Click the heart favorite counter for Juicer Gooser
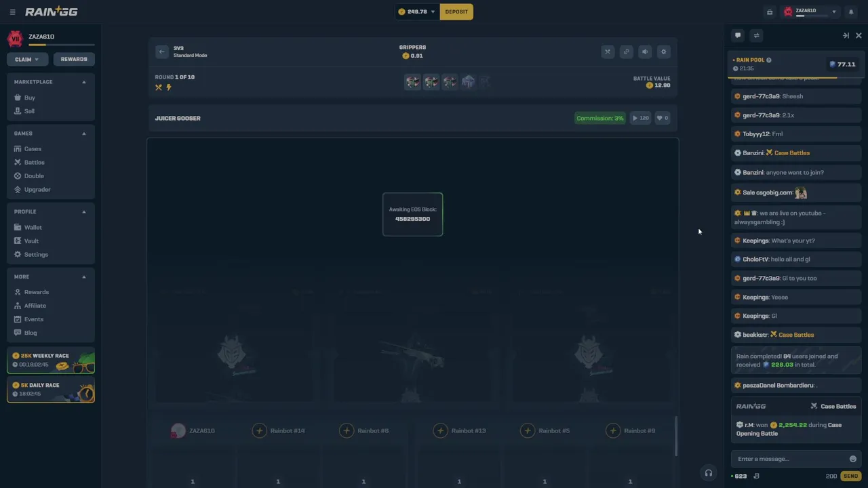The width and height of the screenshot is (868, 488). (663, 118)
